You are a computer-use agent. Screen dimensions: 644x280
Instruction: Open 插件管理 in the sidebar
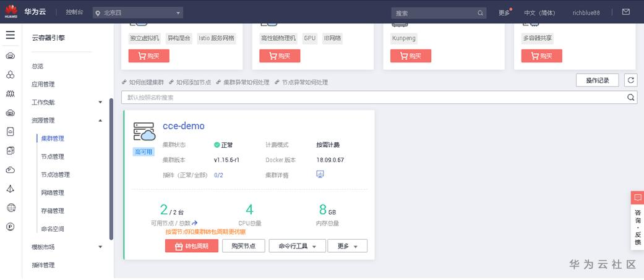coord(43,265)
